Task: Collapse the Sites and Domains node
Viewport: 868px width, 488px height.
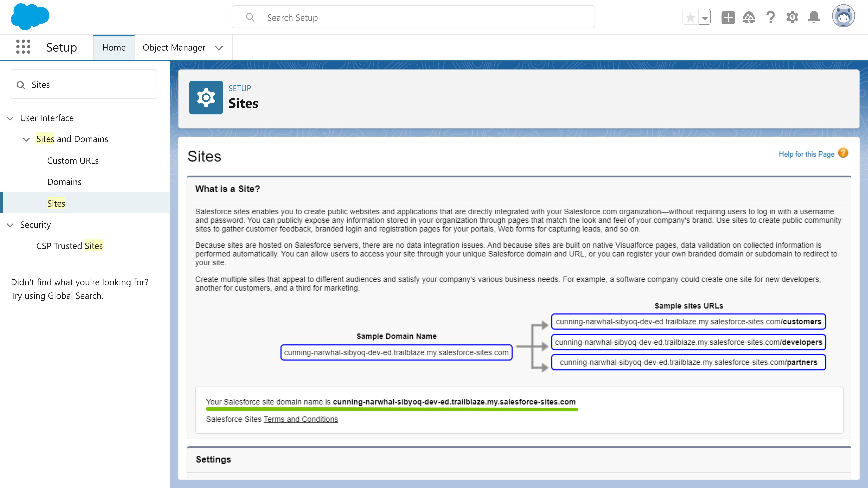Action: 26,139
